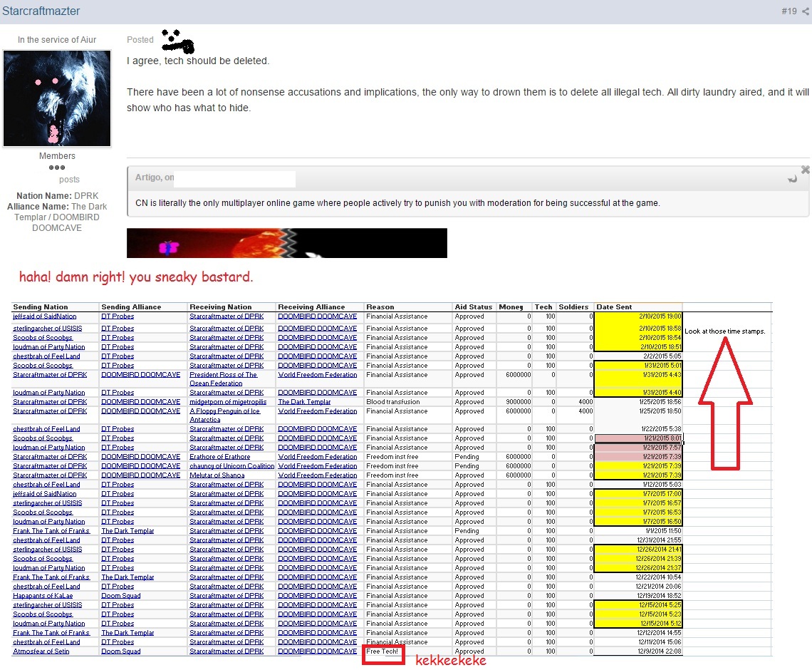
Task: Click 'Doom Squad' in Atmosfear of Setin row
Action: coord(120,651)
